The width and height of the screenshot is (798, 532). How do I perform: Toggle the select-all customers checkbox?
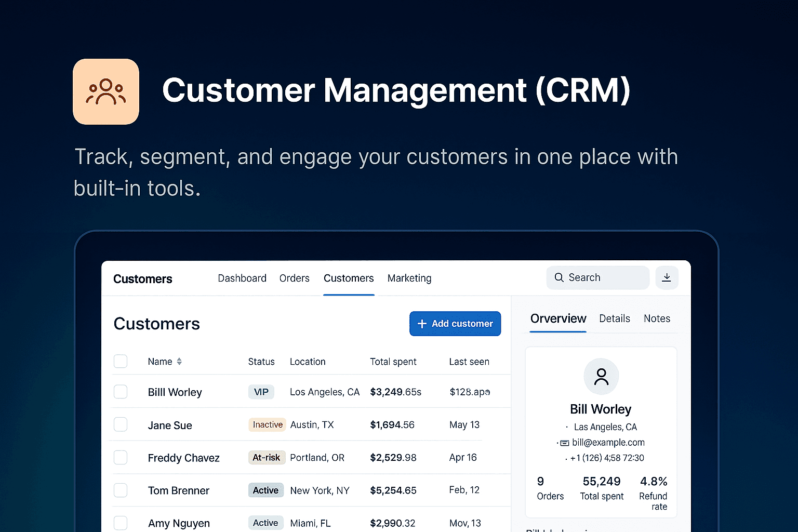tap(121, 361)
